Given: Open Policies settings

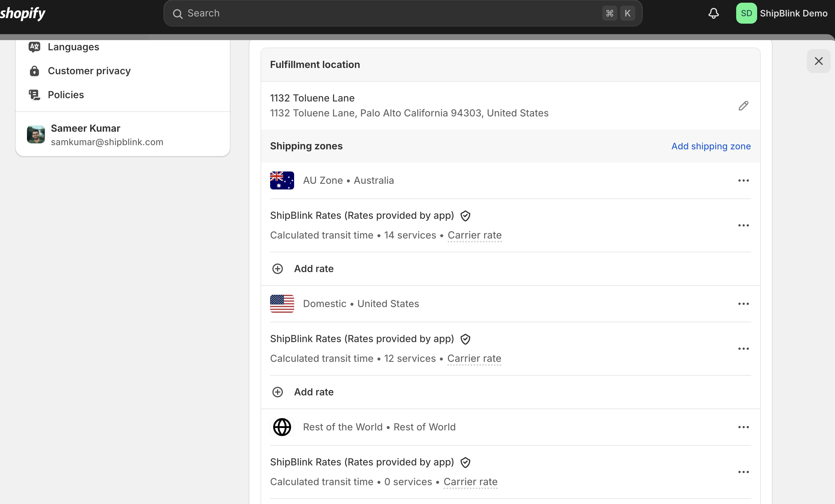Looking at the screenshot, I should (66, 95).
